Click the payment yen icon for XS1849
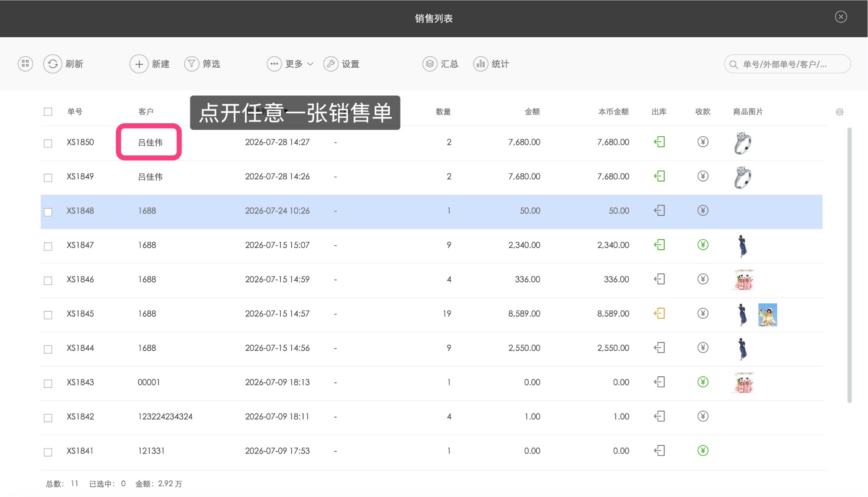This screenshot has height=497, width=868. [x=703, y=176]
